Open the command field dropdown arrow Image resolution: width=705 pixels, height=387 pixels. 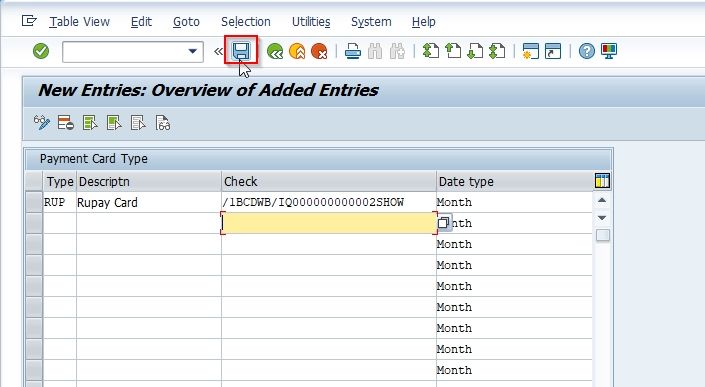[192, 51]
